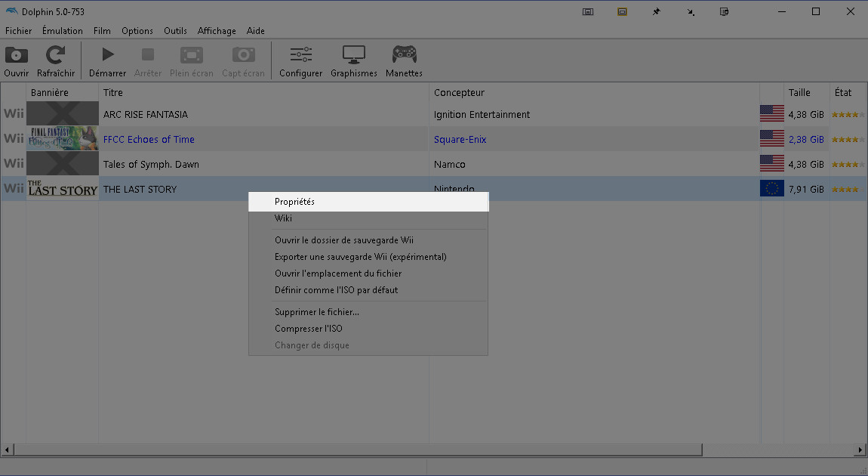This screenshot has width=868, height=476.
Task: Open the Aide menu
Action: (256, 31)
